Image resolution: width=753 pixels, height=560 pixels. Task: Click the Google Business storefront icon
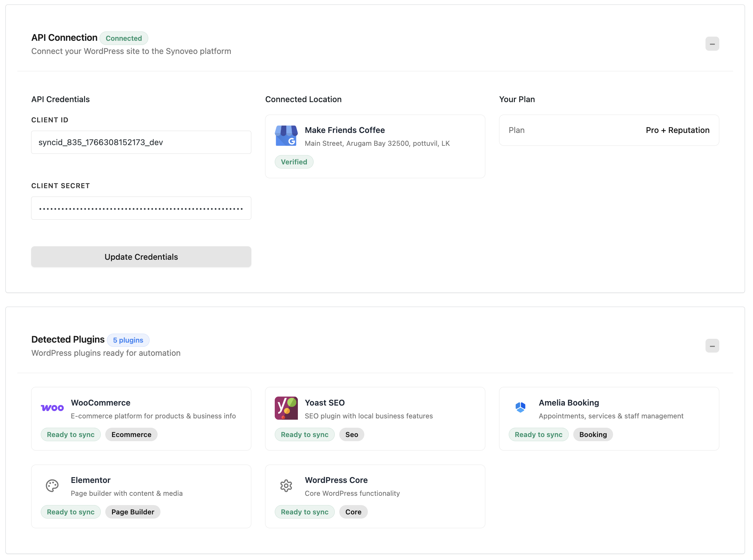point(286,136)
